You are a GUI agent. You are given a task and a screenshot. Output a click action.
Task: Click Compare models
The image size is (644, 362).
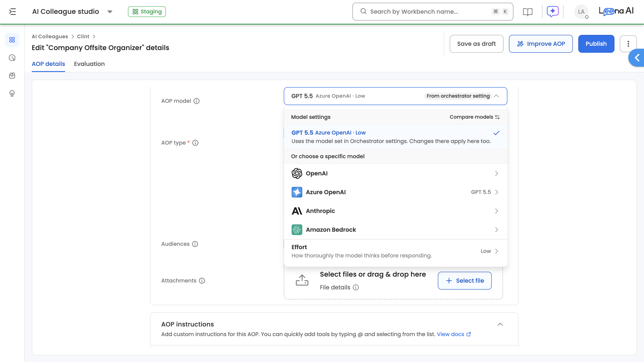coord(475,117)
